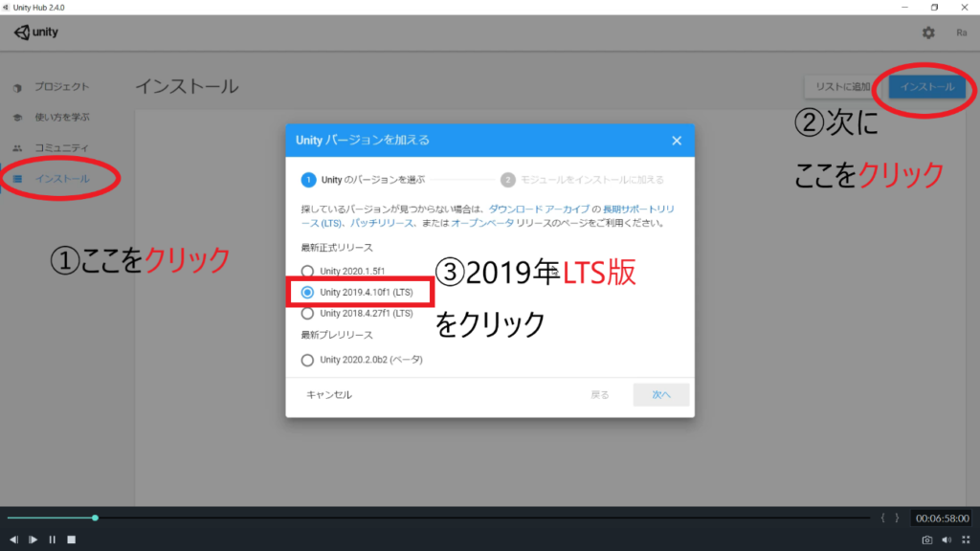Pick Unity 2020.2.0b2 (ベータ) radio option
Viewport: 980px width, 551px height.
click(x=307, y=360)
